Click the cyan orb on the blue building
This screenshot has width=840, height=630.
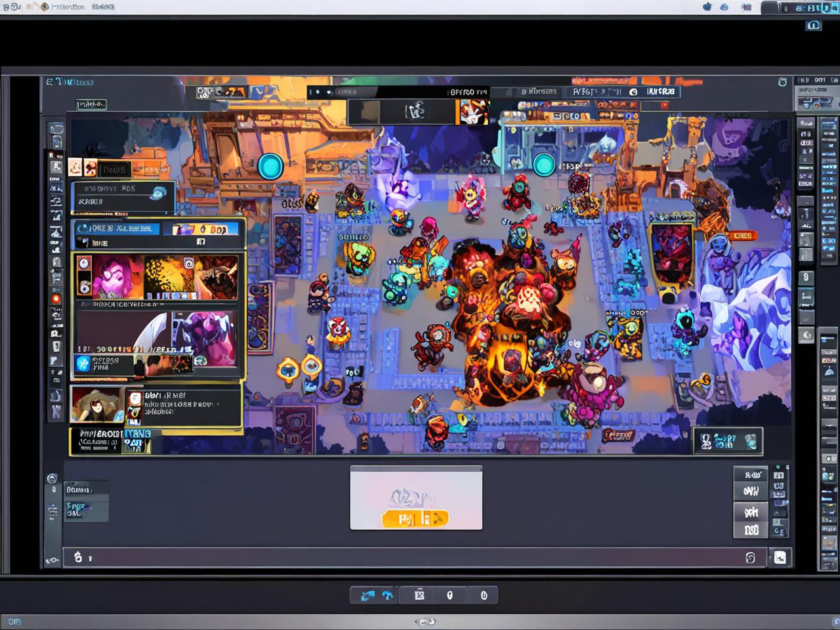(x=543, y=164)
